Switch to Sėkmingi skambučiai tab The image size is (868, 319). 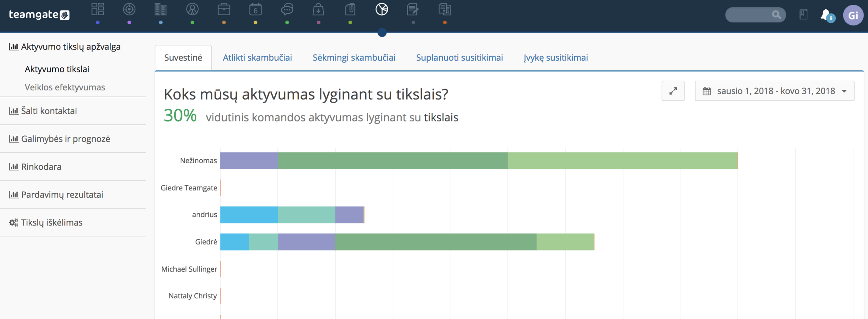pyautogui.click(x=354, y=58)
